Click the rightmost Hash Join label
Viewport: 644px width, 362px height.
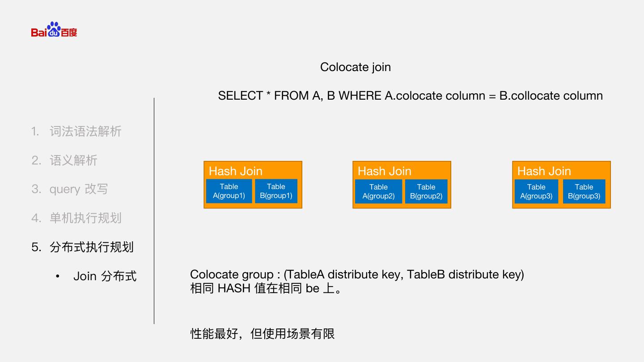click(x=544, y=171)
